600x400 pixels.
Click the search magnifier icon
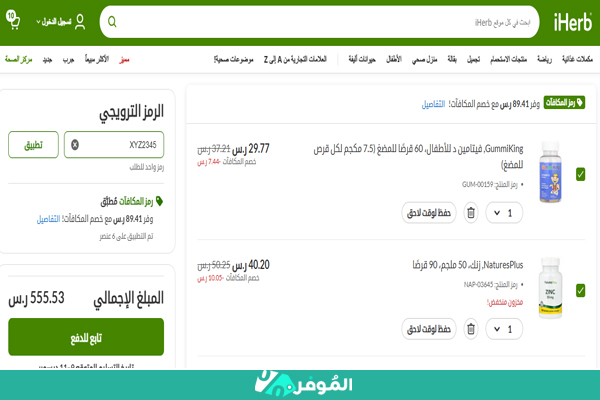pyautogui.click(x=112, y=22)
